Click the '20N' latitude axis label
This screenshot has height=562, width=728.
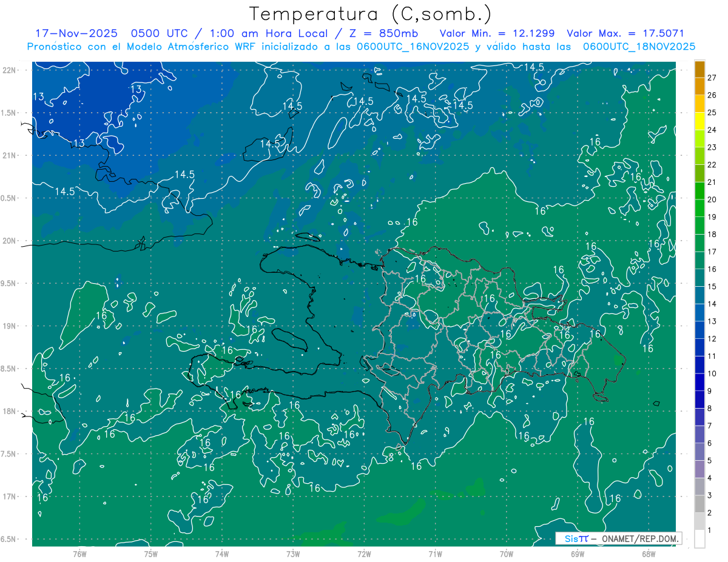(x=10, y=241)
